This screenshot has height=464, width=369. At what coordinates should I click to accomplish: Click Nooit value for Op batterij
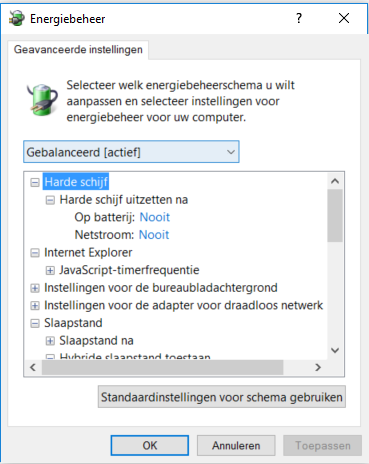pyautogui.click(x=155, y=217)
